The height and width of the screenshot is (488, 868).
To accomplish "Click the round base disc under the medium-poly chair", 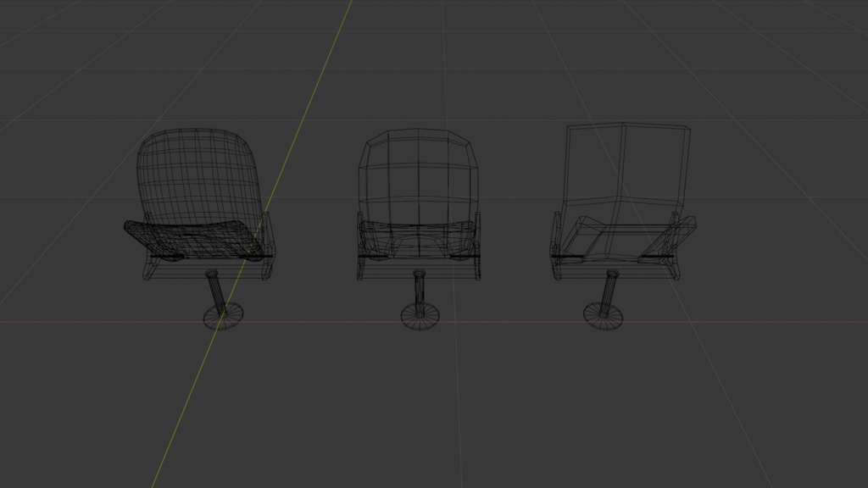I will tap(420, 317).
